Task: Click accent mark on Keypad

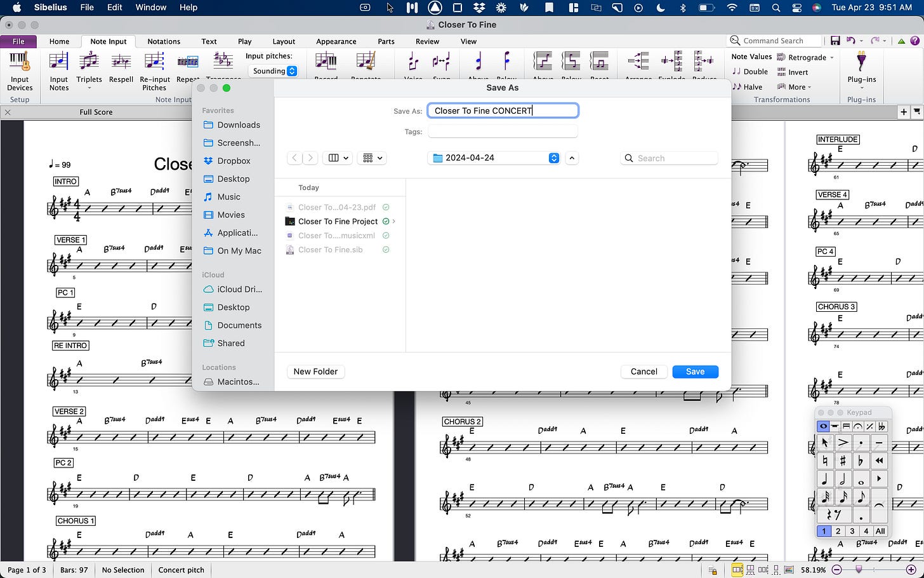Action: tap(843, 442)
